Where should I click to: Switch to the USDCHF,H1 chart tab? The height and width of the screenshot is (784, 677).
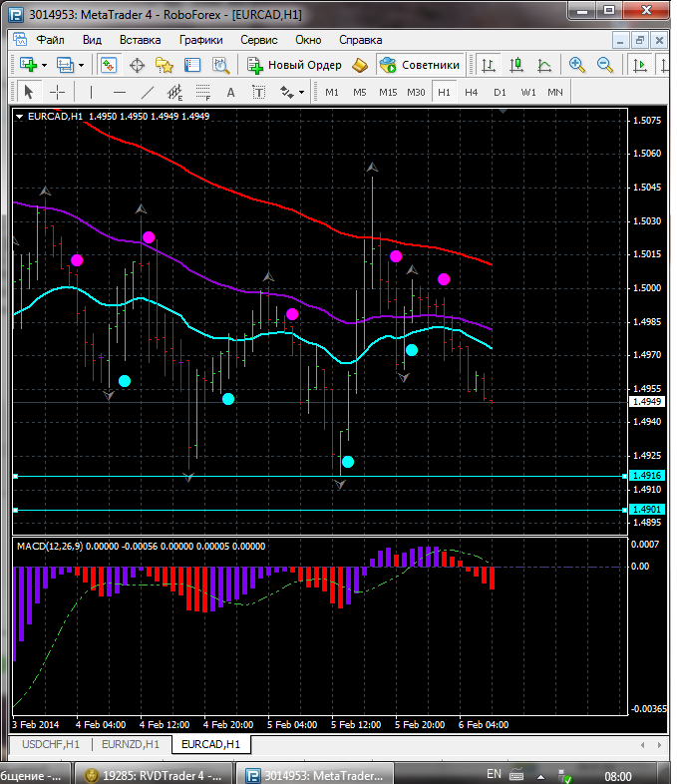click(51, 744)
